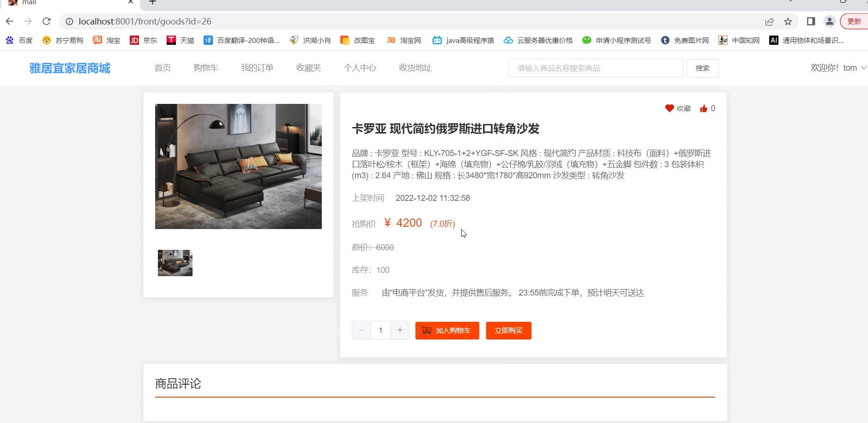
Task: Click the 库存 100 value
Action: pyautogui.click(x=383, y=270)
